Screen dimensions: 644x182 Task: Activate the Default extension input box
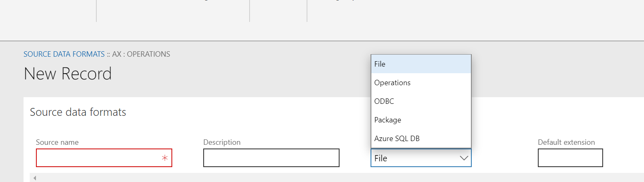570,158
